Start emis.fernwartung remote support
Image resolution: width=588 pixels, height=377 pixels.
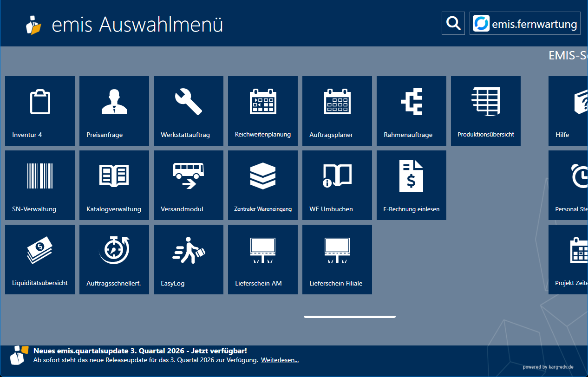click(525, 23)
